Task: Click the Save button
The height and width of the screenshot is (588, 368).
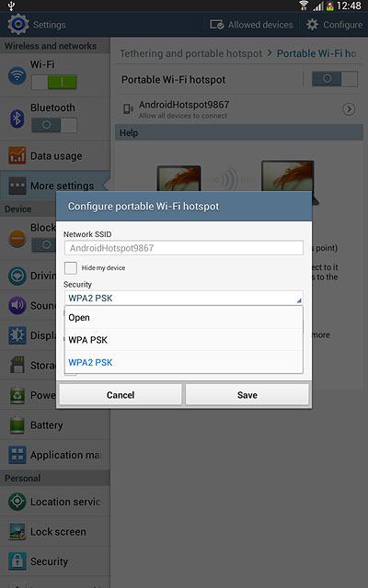Action: point(247,395)
